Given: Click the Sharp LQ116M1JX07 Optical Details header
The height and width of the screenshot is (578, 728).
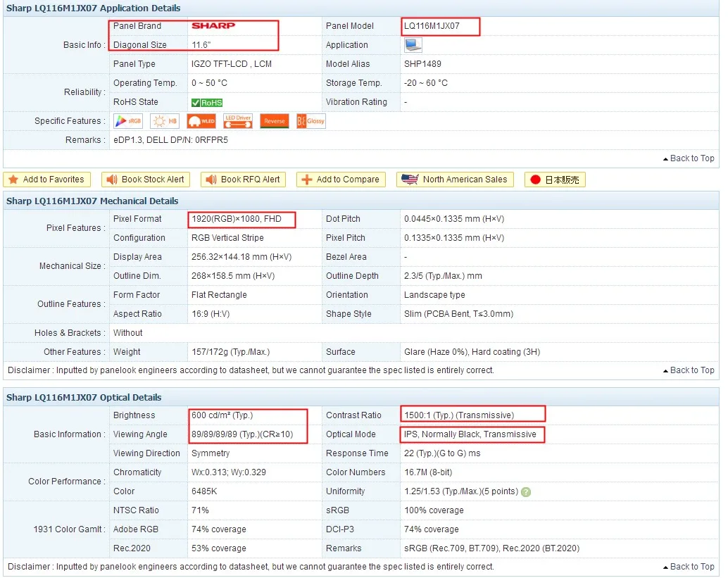Looking at the screenshot, I should 84,397.
